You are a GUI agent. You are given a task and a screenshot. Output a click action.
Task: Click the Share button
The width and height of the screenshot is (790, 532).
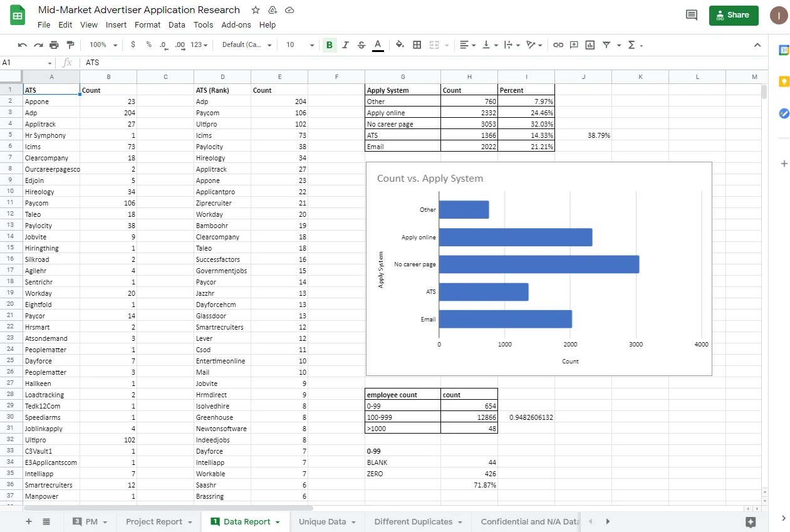733,14
